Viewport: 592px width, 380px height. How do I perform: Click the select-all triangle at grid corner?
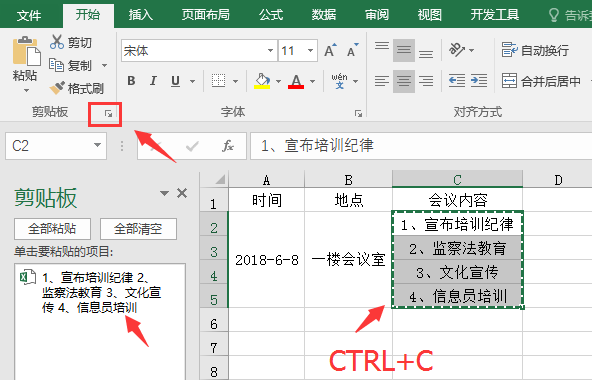coord(220,179)
